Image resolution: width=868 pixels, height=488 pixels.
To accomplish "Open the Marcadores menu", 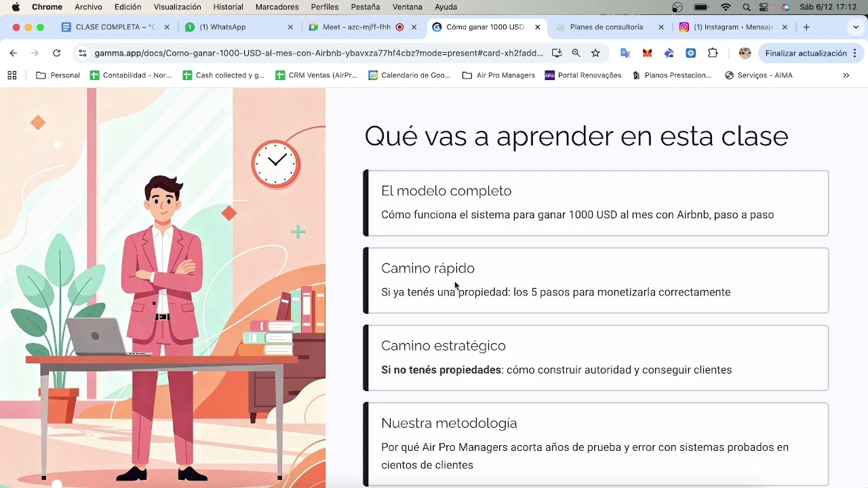I will click(x=277, y=7).
